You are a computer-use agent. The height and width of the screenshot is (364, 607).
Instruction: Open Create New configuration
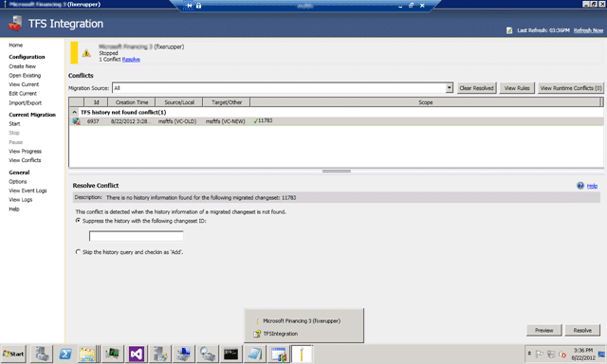[23, 66]
